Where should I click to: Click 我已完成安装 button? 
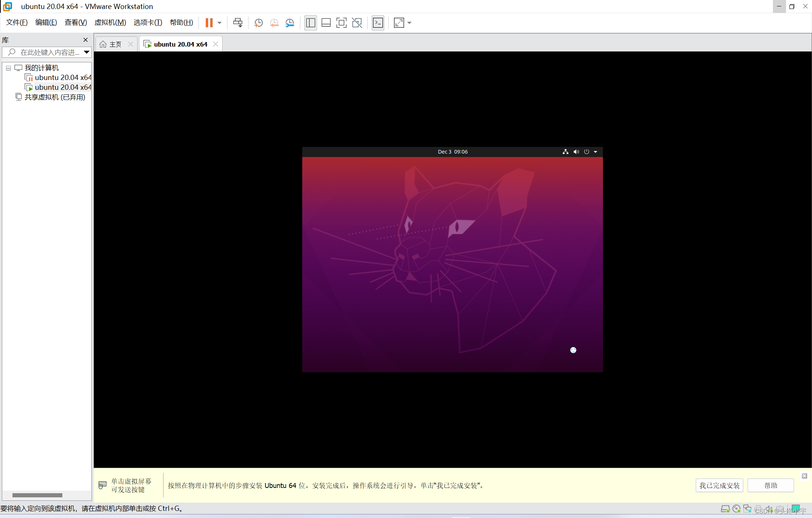click(719, 486)
